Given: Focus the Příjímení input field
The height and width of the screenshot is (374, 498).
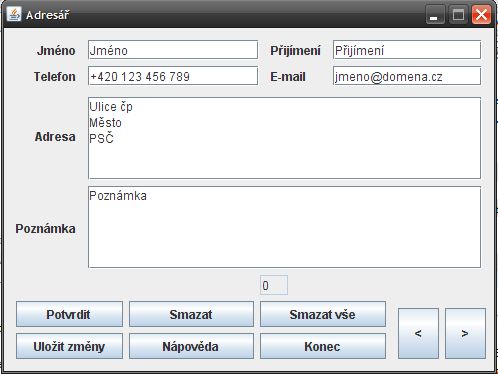Looking at the screenshot, I should 407,50.
